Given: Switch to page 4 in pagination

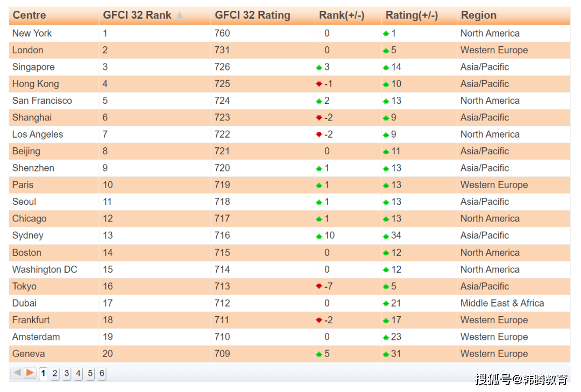Looking at the screenshot, I should [79, 373].
